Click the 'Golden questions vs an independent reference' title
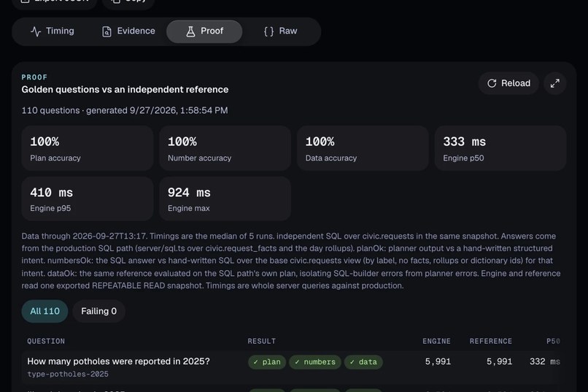This screenshot has width=588, height=392. click(125, 90)
